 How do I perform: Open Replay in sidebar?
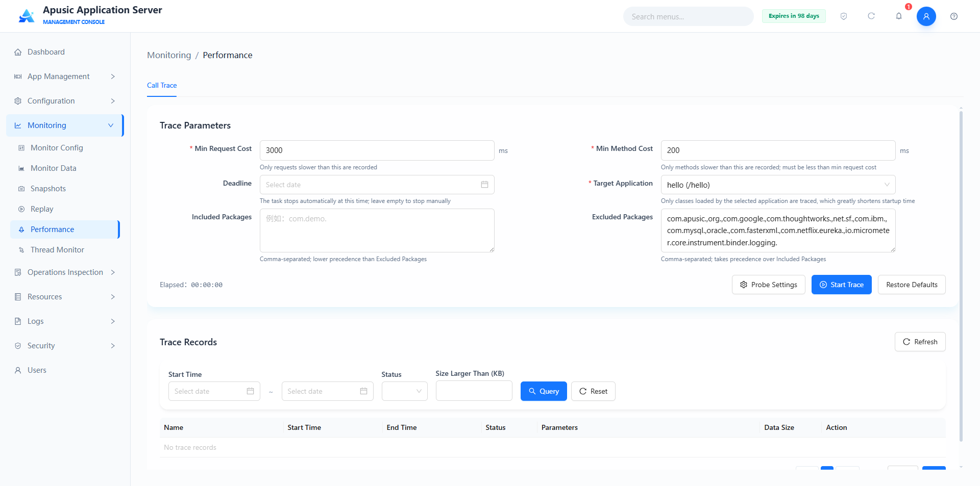[x=65, y=209]
